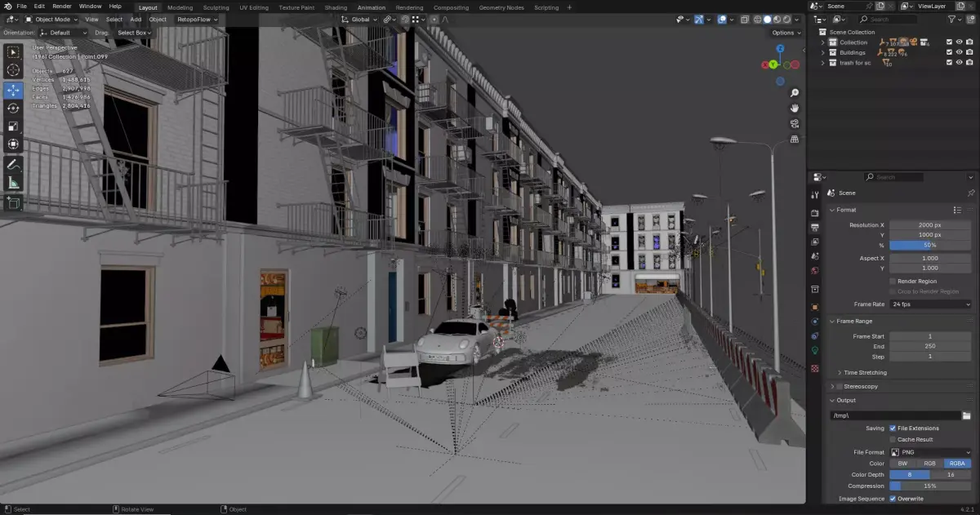Enable Cache Result checkbox
The image size is (980, 515).
click(893, 439)
